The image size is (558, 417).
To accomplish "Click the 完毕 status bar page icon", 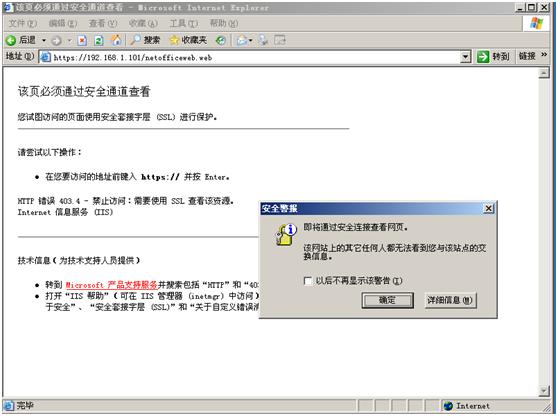I will click(9, 405).
